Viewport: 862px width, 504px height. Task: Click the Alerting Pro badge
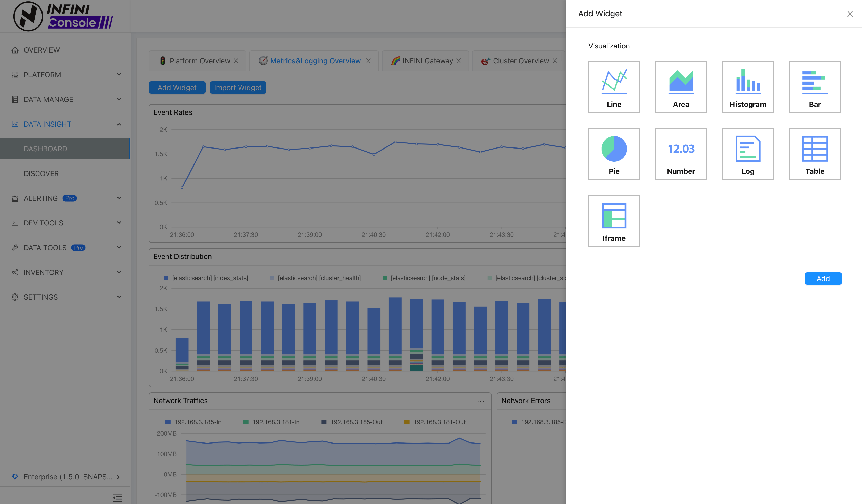pyautogui.click(x=70, y=198)
